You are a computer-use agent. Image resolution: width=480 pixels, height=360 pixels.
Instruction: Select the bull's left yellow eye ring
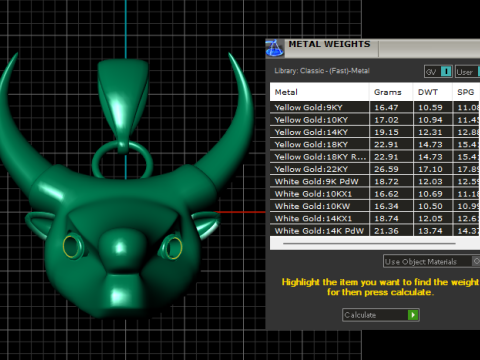point(72,246)
